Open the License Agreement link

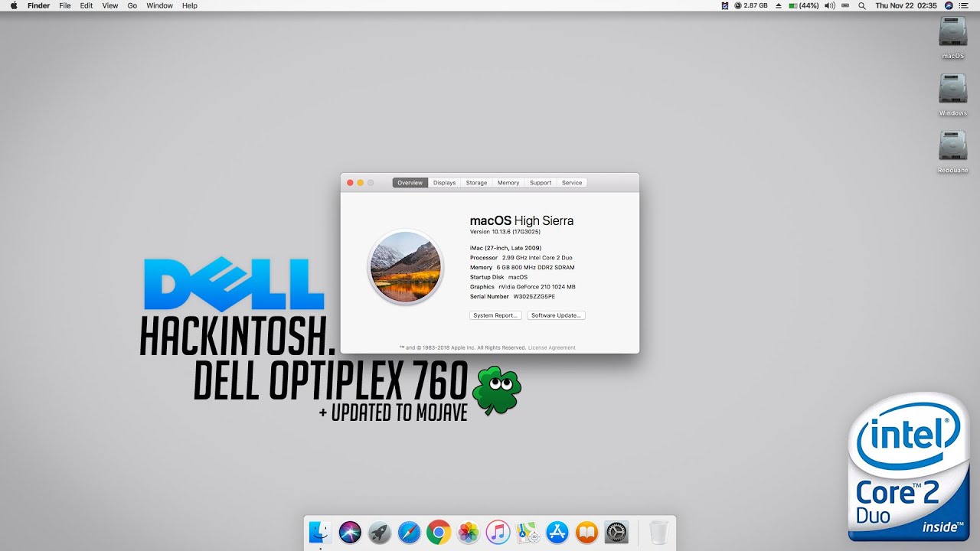coord(551,347)
